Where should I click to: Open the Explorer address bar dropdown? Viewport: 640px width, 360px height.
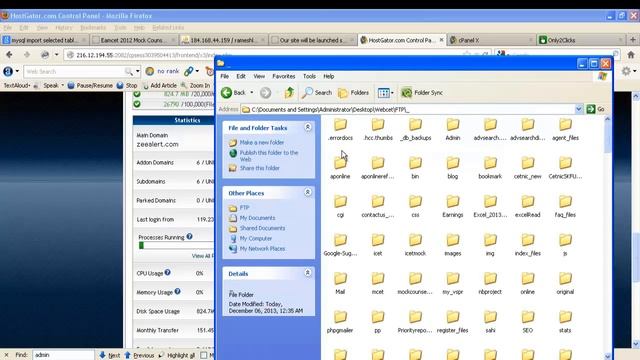point(578,109)
